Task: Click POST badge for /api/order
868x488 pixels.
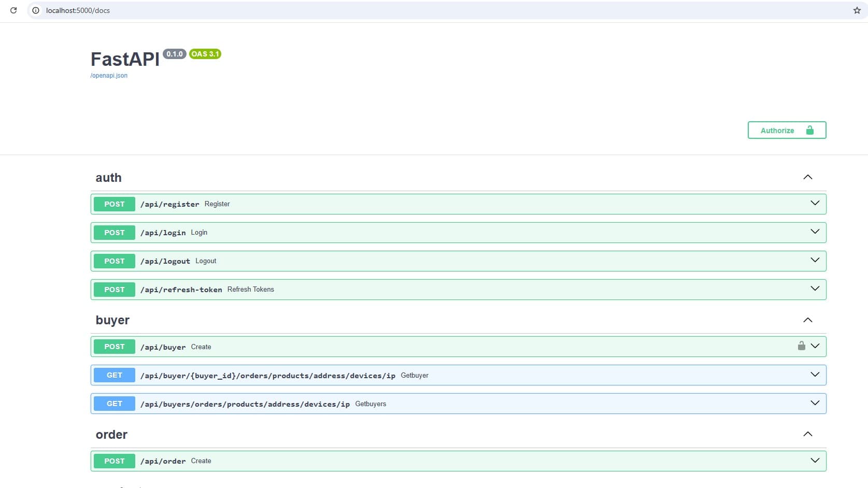Action: pyautogui.click(x=115, y=461)
